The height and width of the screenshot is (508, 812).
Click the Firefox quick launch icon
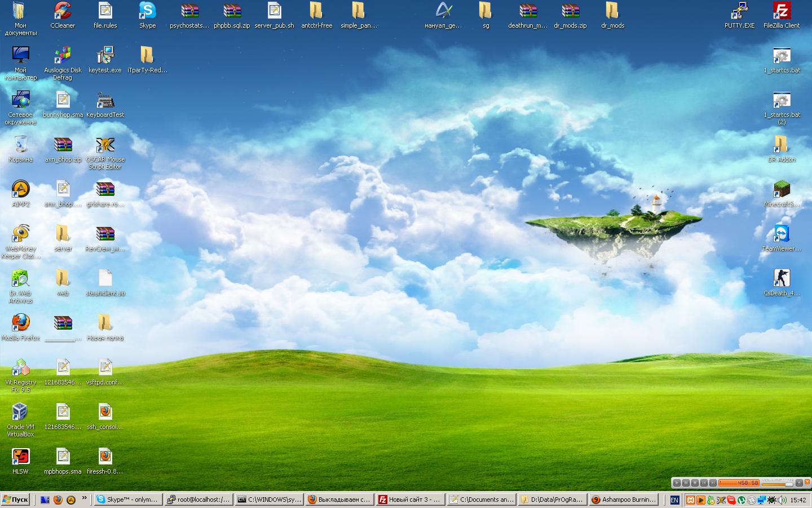pos(58,500)
